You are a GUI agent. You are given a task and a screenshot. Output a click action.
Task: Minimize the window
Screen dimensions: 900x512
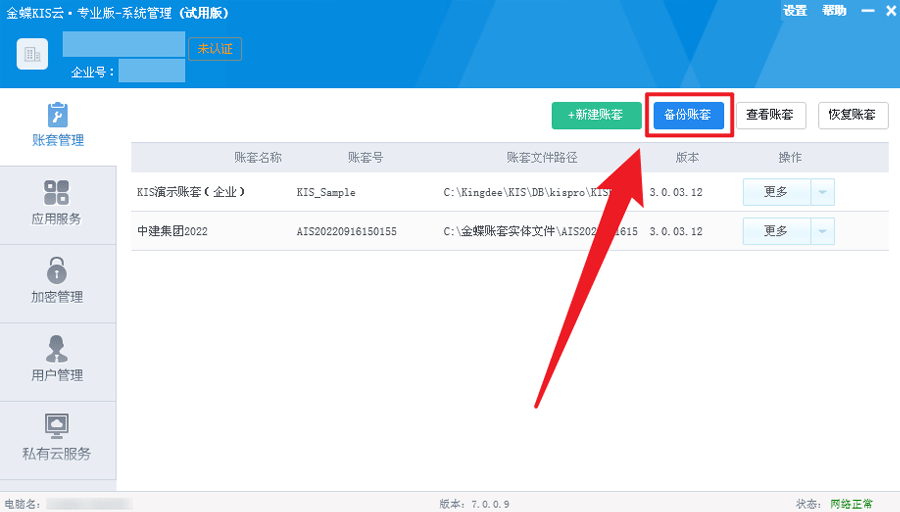point(868,11)
